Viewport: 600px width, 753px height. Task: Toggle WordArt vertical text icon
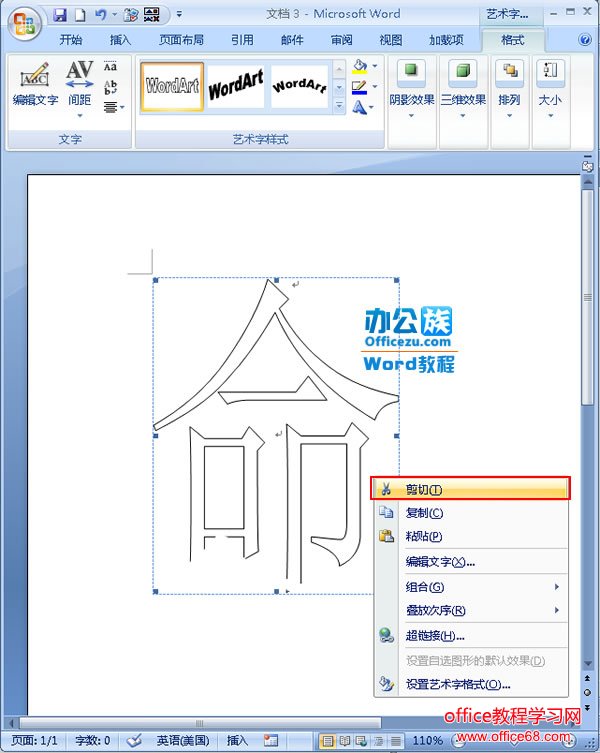(110, 86)
